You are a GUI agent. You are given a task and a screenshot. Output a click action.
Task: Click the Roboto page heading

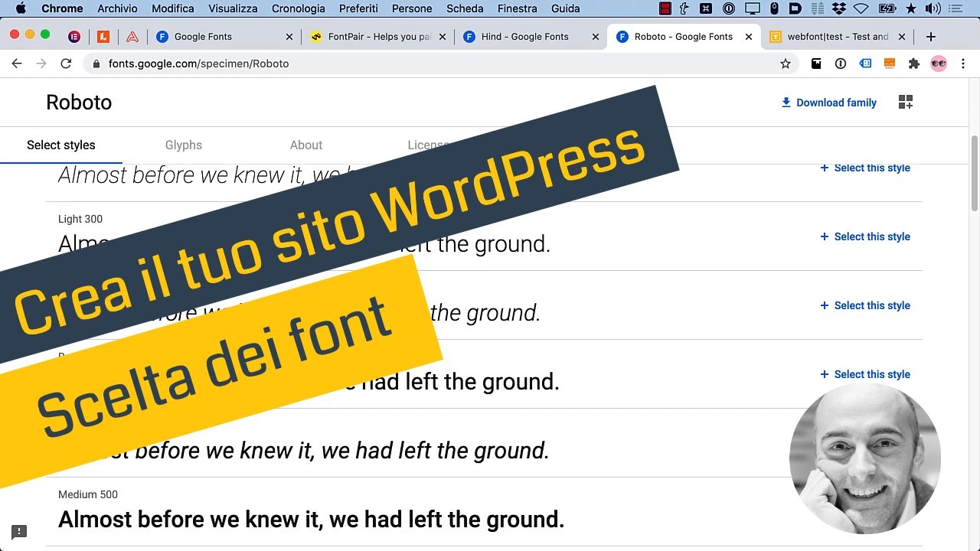79,103
